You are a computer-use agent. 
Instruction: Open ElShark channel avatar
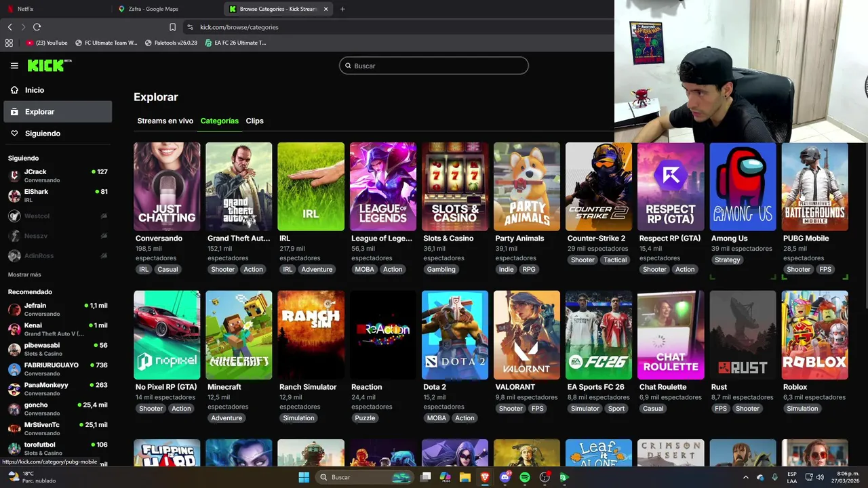14,196
